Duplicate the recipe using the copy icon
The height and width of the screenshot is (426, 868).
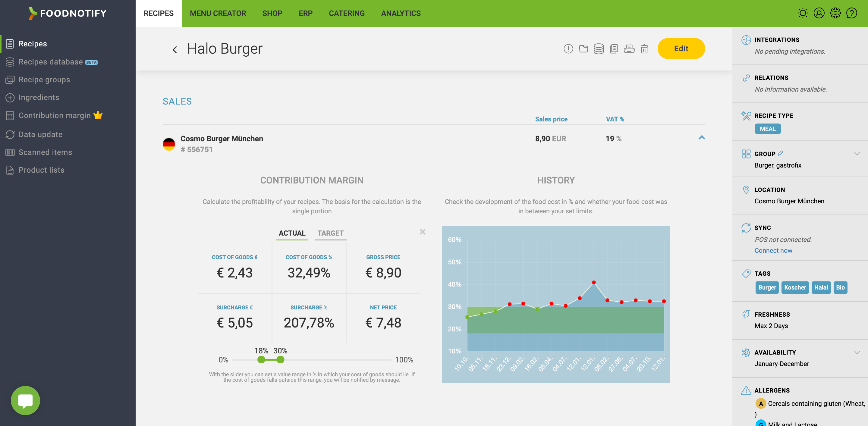pyautogui.click(x=614, y=49)
